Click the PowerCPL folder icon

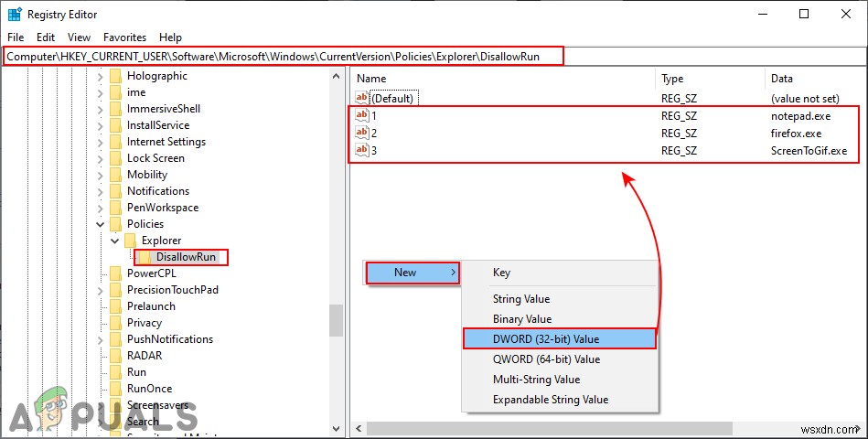[115, 273]
